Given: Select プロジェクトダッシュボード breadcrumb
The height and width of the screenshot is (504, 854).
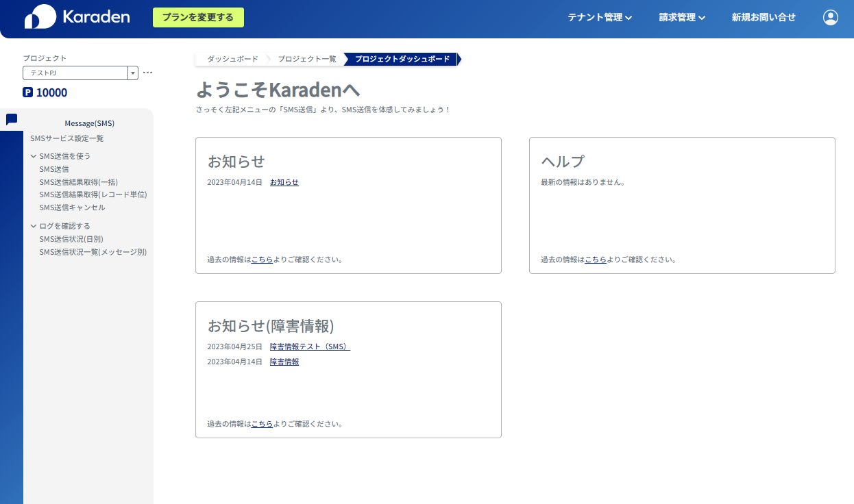Looking at the screenshot, I should click(x=402, y=59).
